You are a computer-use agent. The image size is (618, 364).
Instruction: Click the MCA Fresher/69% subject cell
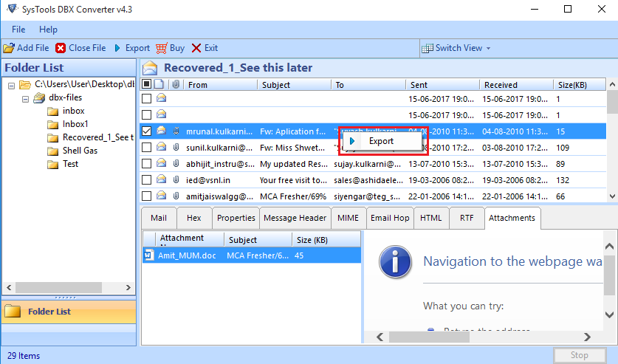tap(294, 196)
